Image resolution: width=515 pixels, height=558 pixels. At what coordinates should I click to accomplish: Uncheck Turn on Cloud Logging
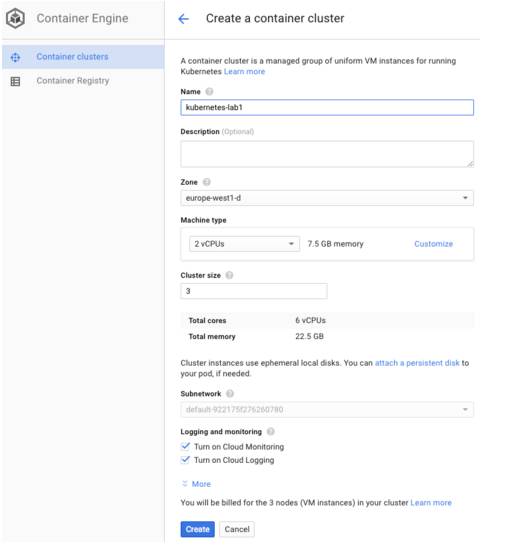point(185,459)
